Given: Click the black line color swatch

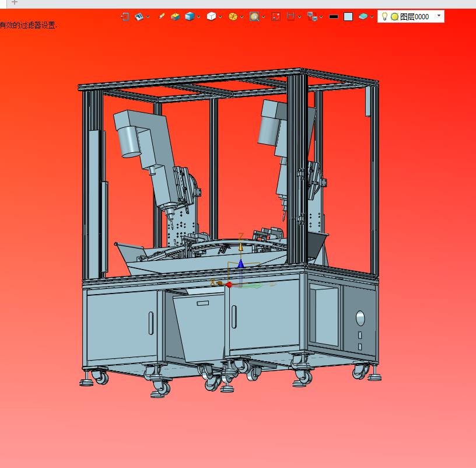Looking at the screenshot, I should pyautogui.click(x=334, y=17).
